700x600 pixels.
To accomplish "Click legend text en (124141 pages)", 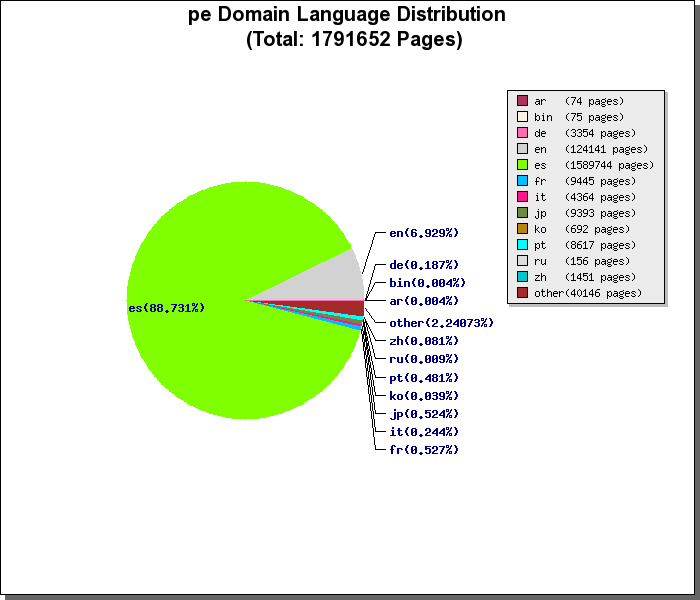I will pyautogui.click(x=591, y=149).
